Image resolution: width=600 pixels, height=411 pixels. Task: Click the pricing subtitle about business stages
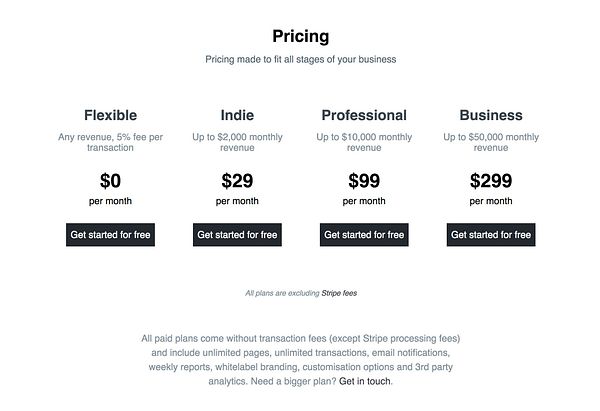(300, 59)
